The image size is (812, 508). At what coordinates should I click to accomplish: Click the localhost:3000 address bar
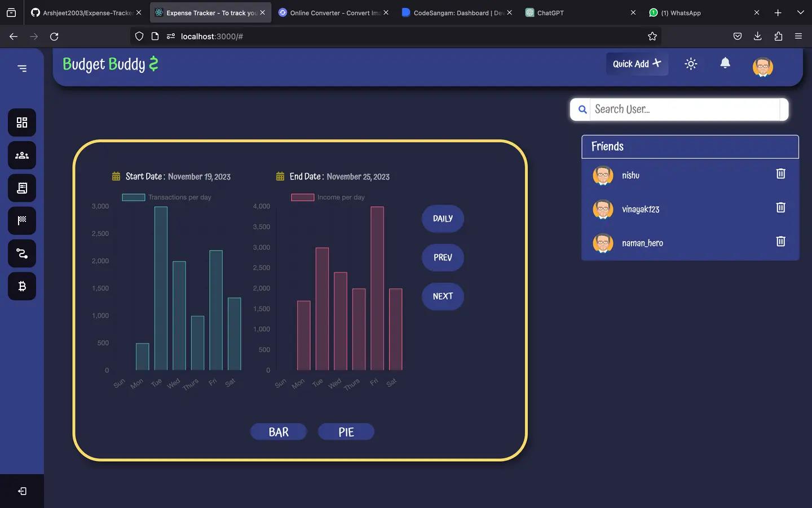point(395,36)
